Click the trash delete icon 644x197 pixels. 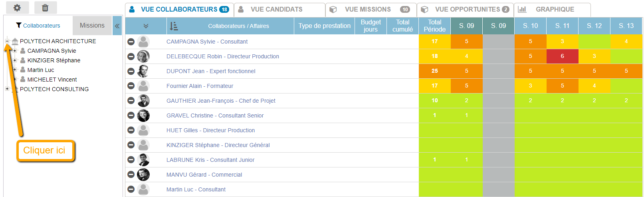point(45,8)
